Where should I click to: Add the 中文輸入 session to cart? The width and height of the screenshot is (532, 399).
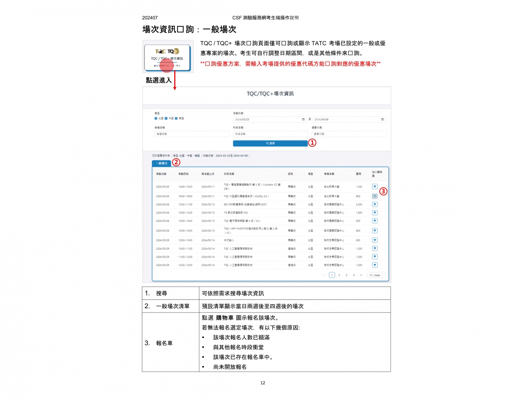pos(375,240)
